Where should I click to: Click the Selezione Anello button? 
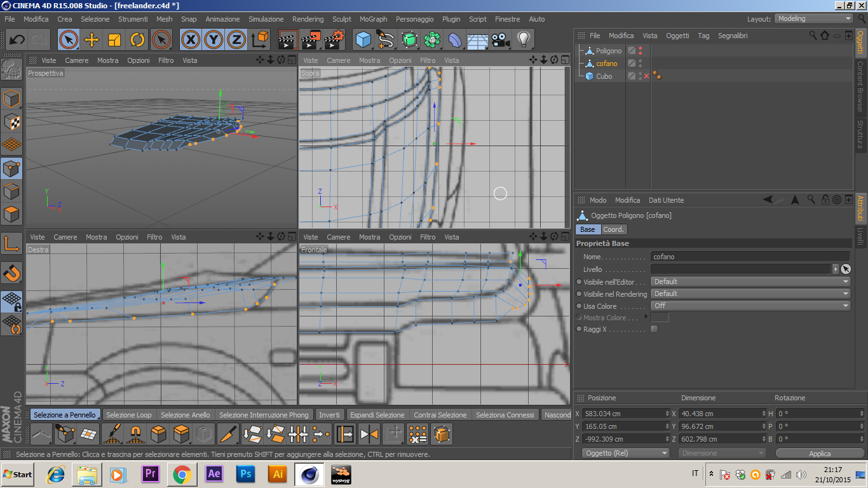pos(185,415)
